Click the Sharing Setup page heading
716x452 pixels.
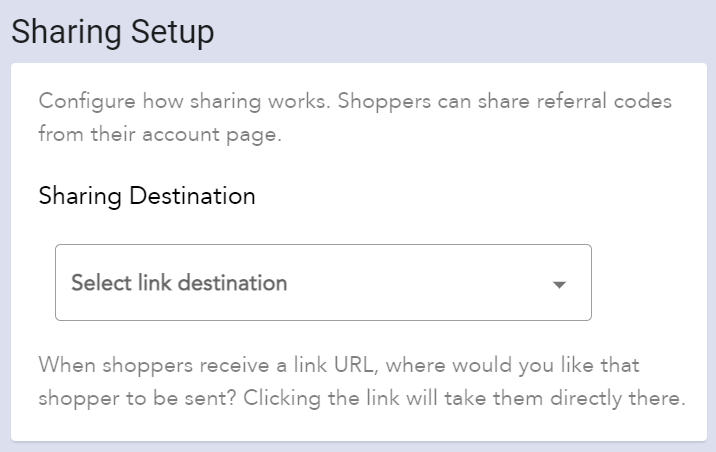click(x=113, y=32)
